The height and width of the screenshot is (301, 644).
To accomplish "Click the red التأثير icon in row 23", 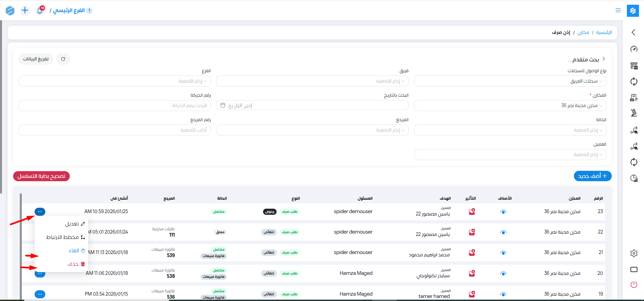I will [472, 212].
